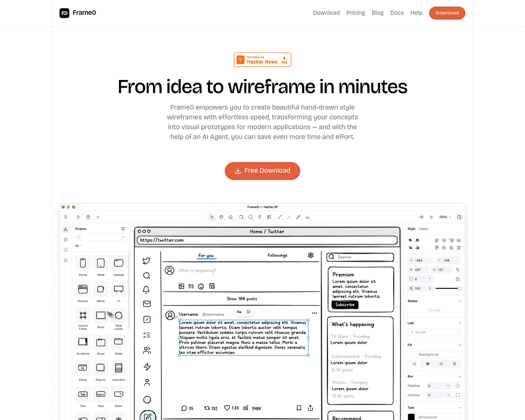
Task: Open the Featured on Hacker News badge
Action: pos(262,60)
